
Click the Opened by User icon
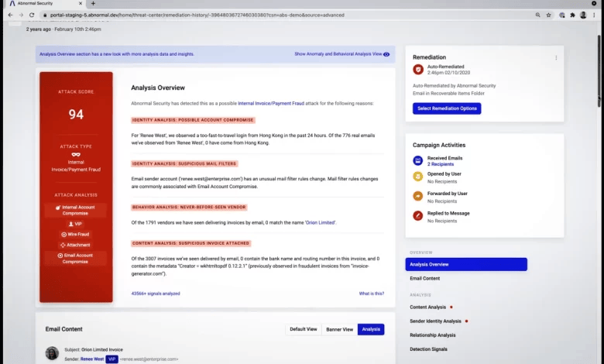pos(418,177)
